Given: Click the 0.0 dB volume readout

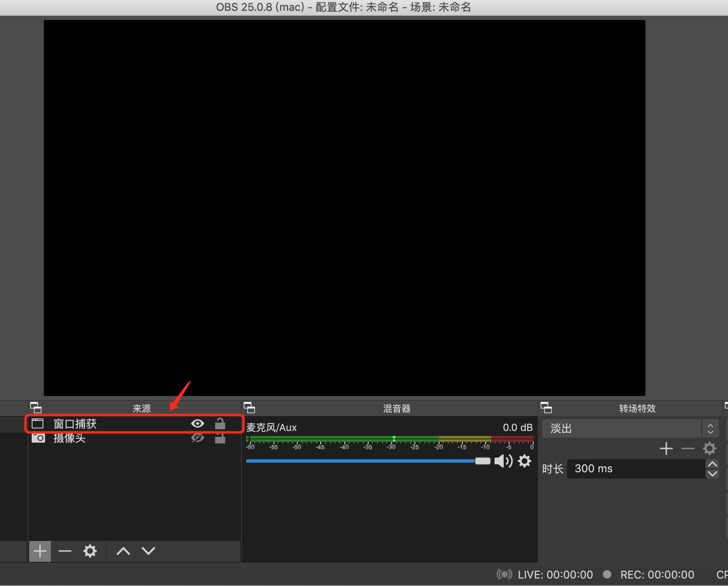Looking at the screenshot, I should 518,428.
